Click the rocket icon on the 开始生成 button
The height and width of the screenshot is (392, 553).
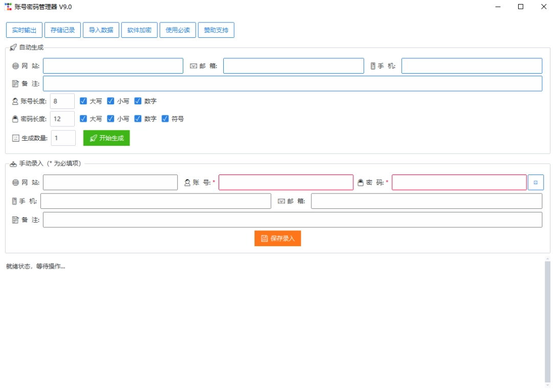[93, 138]
